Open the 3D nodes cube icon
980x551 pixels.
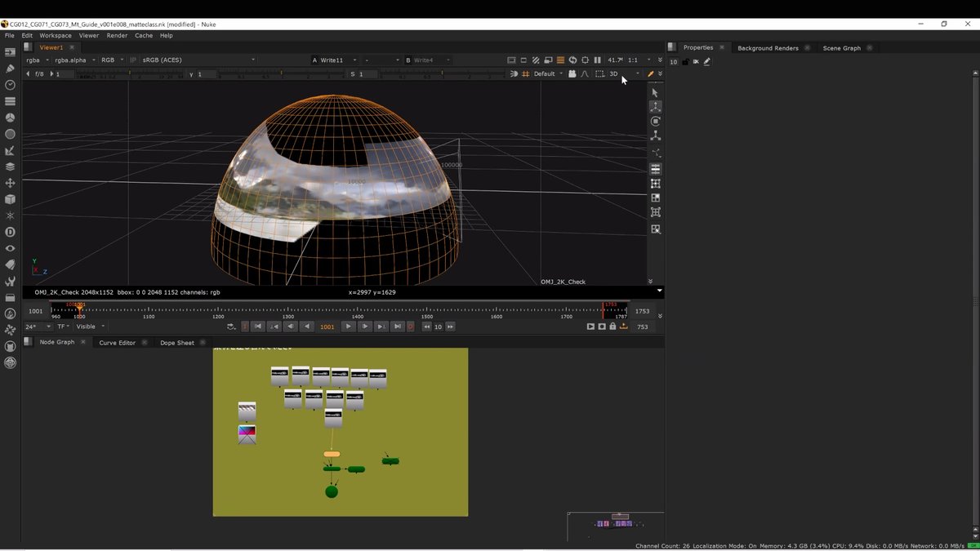tap(10, 199)
